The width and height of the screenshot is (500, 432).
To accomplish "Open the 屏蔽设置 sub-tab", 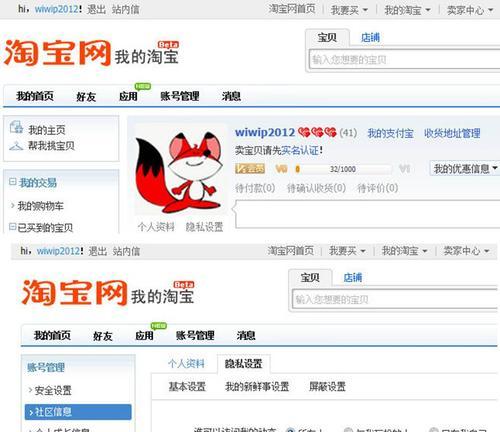I will pyautogui.click(x=327, y=386).
